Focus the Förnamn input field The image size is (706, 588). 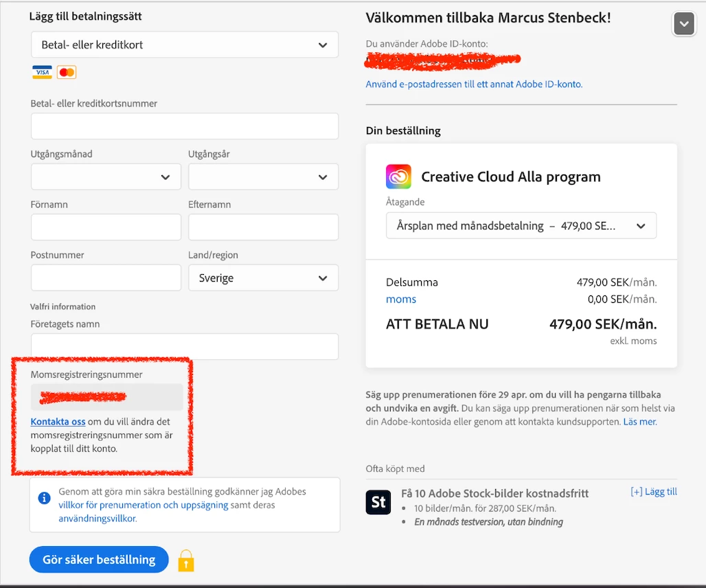pyautogui.click(x=106, y=227)
